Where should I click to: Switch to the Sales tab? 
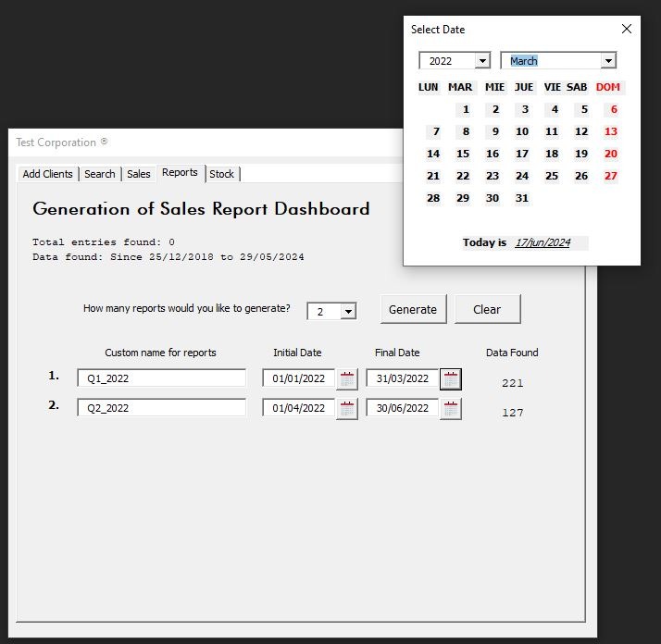coord(139,174)
